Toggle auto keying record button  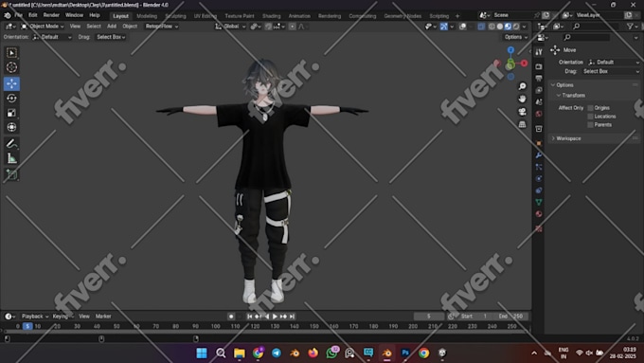pos(231,317)
